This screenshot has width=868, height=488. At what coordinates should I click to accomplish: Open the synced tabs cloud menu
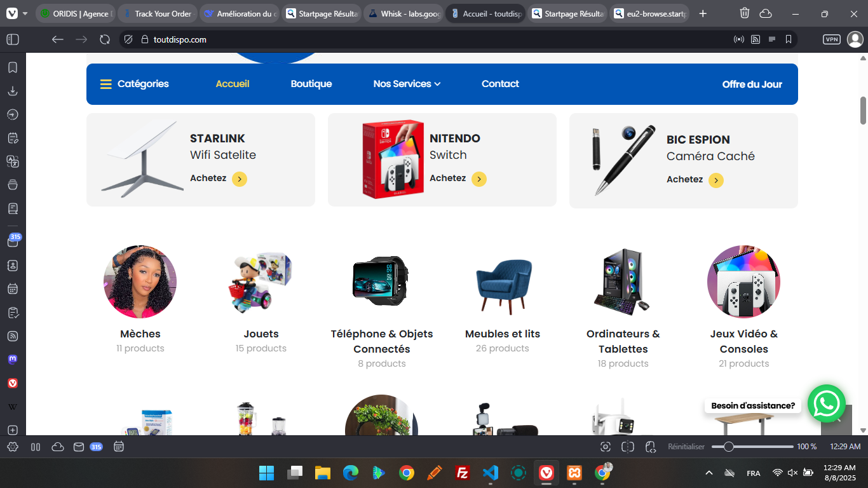pyautogui.click(x=766, y=13)
